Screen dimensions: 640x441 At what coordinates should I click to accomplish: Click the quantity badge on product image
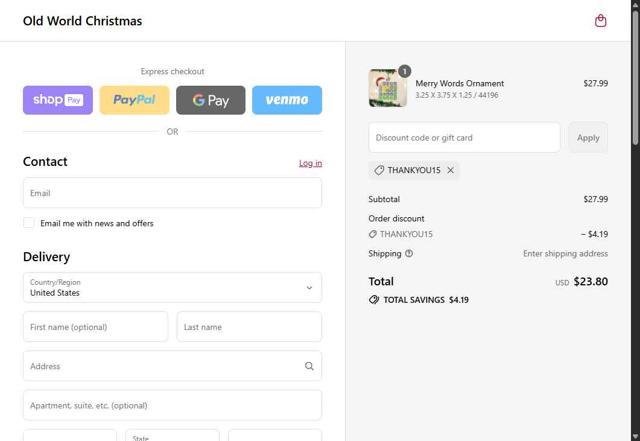pos(404,71)
